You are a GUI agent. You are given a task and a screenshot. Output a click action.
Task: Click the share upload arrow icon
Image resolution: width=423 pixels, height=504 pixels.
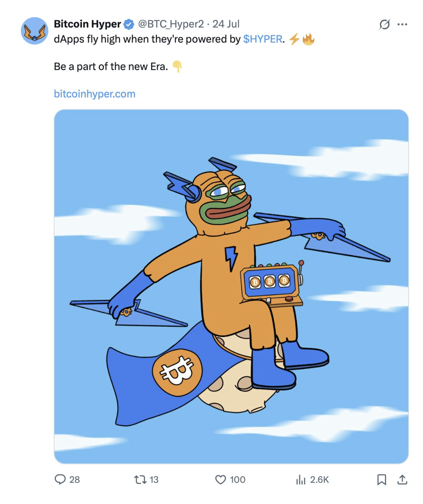tap(402, 480)
